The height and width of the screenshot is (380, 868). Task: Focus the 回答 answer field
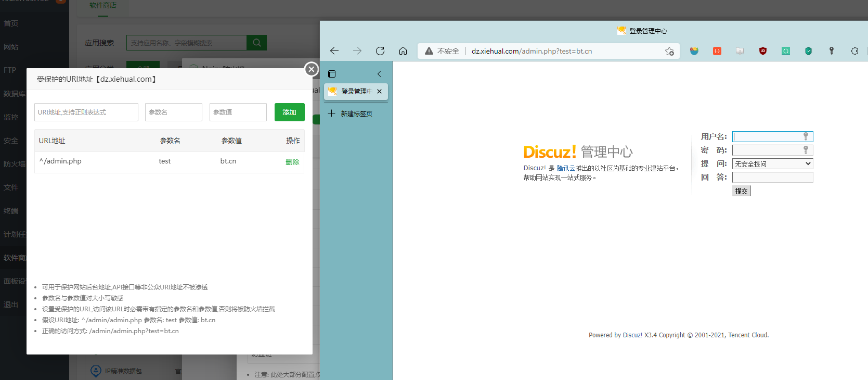point(772,177)
